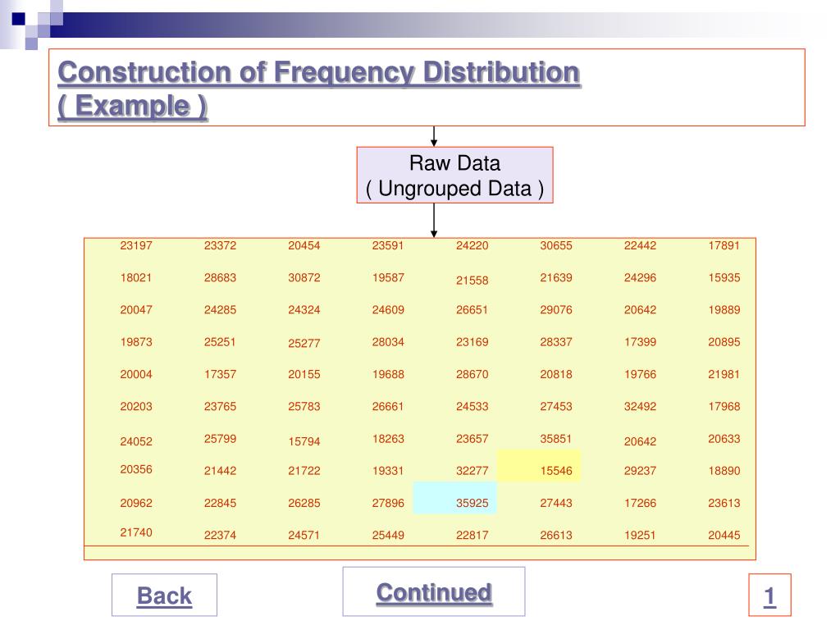Viewport: 840px width, 630px height.
Task: Click the value 25251
Action: 220,342
